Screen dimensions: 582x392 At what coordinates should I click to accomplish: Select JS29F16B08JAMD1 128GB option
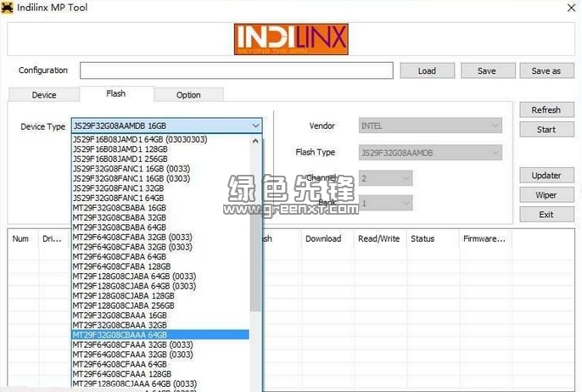click(x=160, y=149)
